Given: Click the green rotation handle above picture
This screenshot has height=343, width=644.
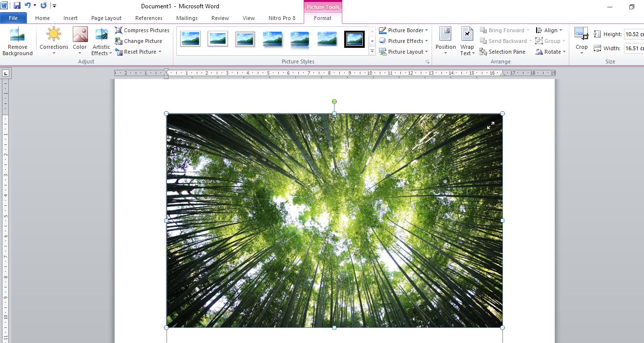Looking at the screenshot, I should (334, 101).
